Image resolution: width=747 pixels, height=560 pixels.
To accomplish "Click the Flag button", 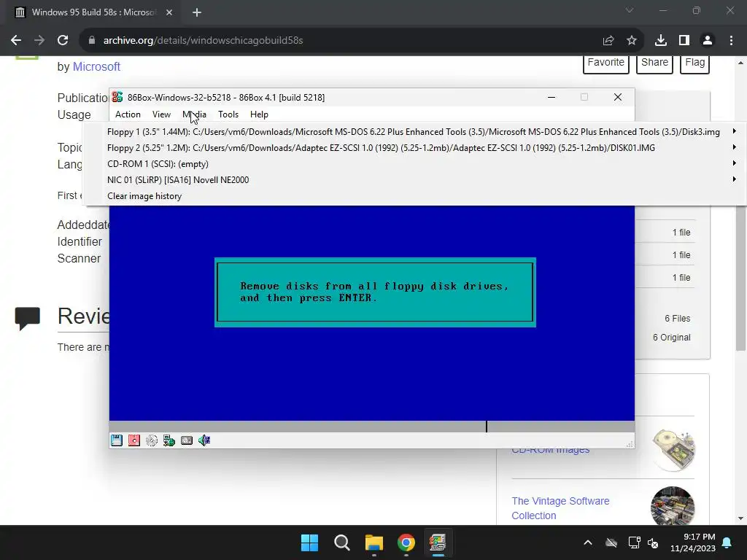I will pos(695,63).
